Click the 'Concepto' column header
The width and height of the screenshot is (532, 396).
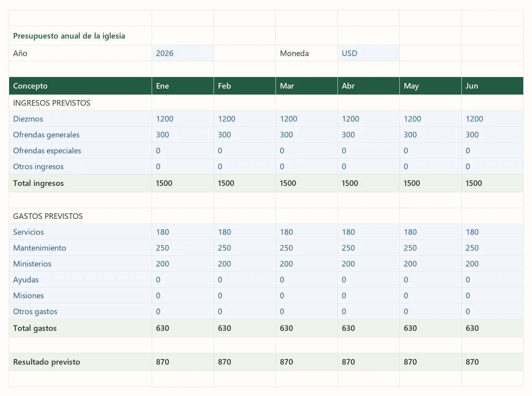(80, 86)
